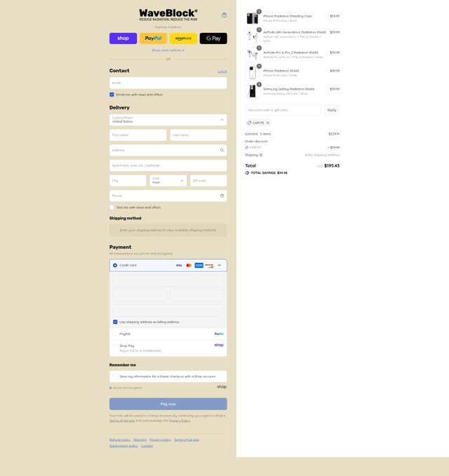The width and height of the screenshot is (449, 476).
Task: Click the WaveBlock logo
Action: click(x=168, y=15)
